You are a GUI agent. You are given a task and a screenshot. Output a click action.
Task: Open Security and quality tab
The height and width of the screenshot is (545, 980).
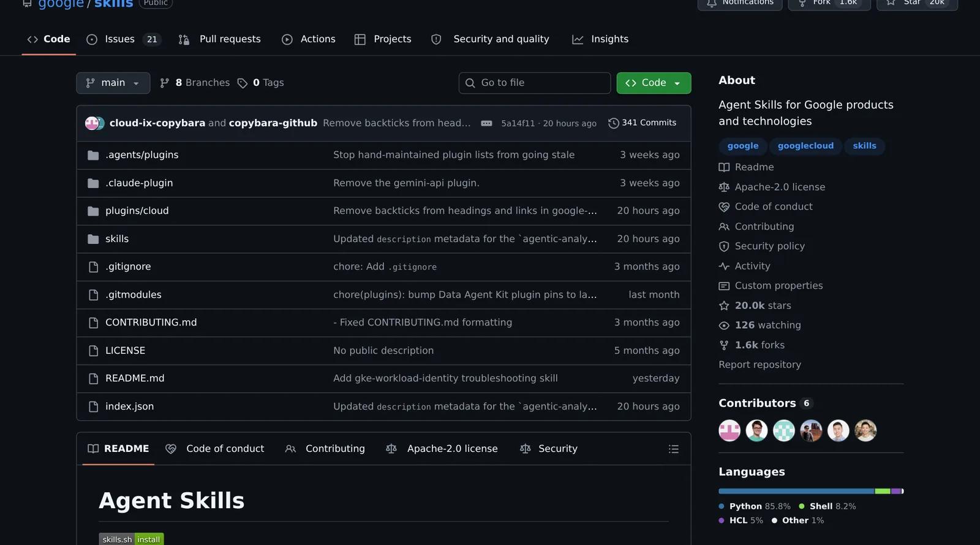[x=490, y=39]
